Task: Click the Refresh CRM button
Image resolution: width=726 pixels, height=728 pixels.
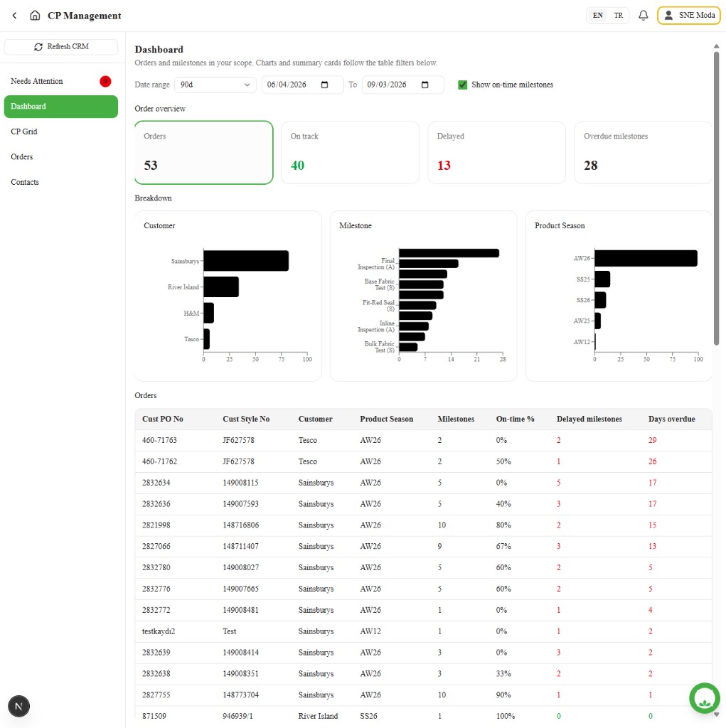Action: (61, 46)
